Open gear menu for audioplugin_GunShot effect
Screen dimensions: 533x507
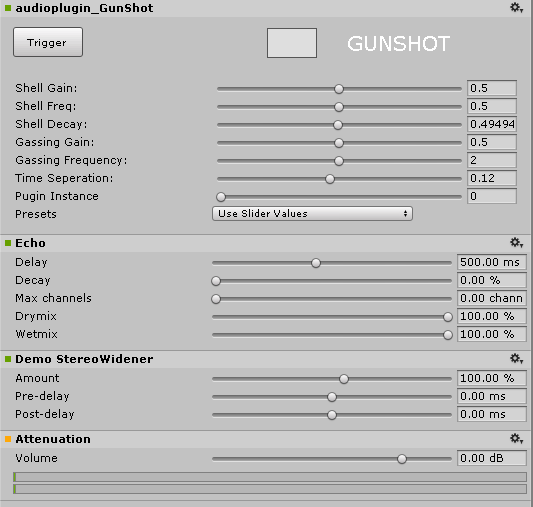pyautogui.click(x=516, y=7)
